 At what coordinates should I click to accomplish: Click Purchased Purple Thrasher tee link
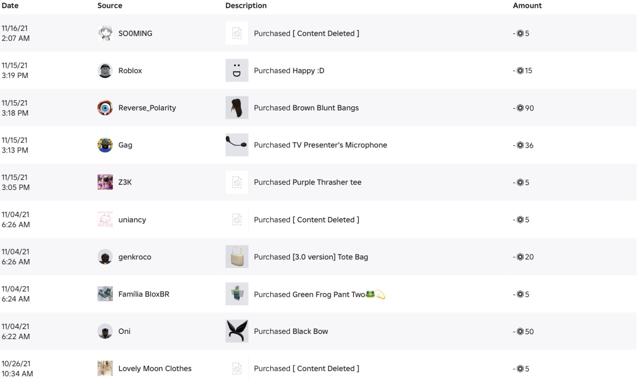(307, 182)
